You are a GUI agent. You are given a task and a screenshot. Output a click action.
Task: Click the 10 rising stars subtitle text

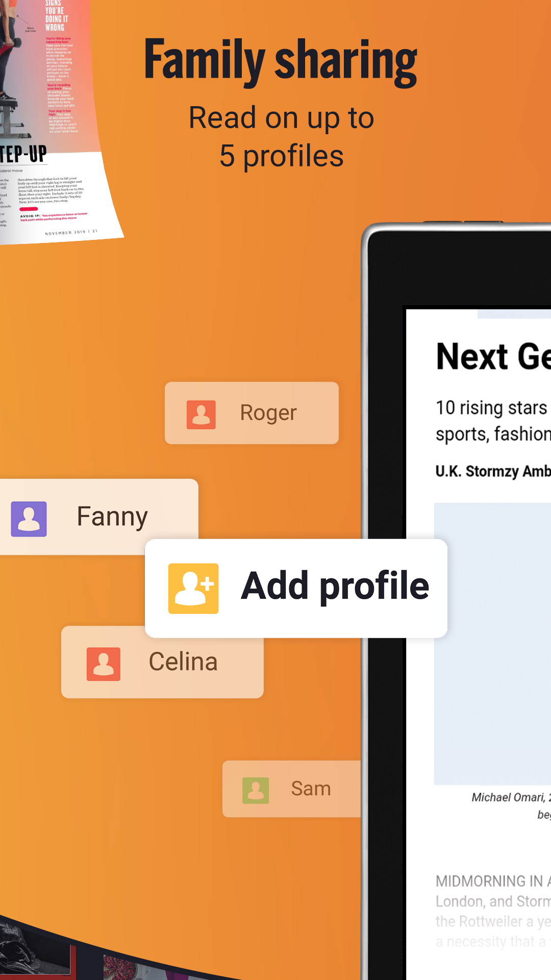point(490,420)
